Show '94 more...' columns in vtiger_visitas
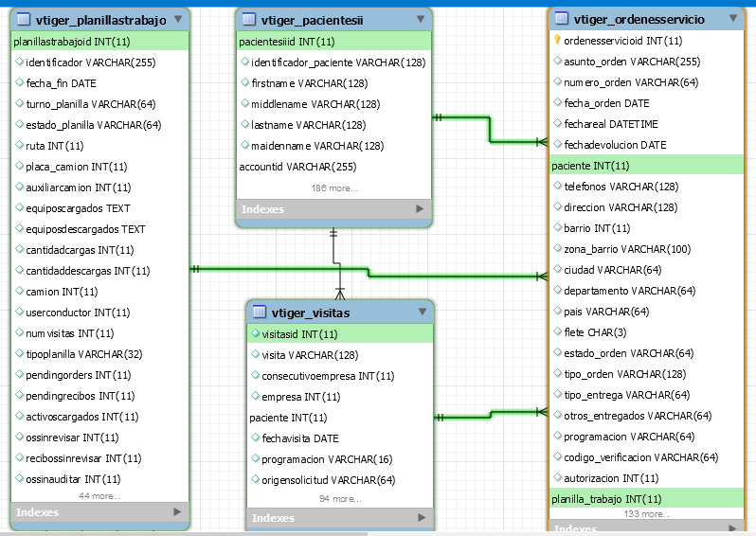 tap(340, 499)
